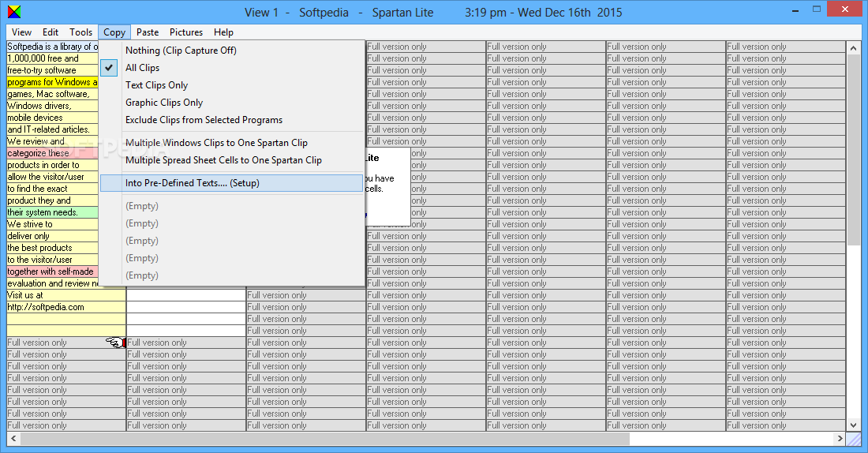
Task: Select Exclude Clips from Selected Programs
Action: tap(231, 120)
